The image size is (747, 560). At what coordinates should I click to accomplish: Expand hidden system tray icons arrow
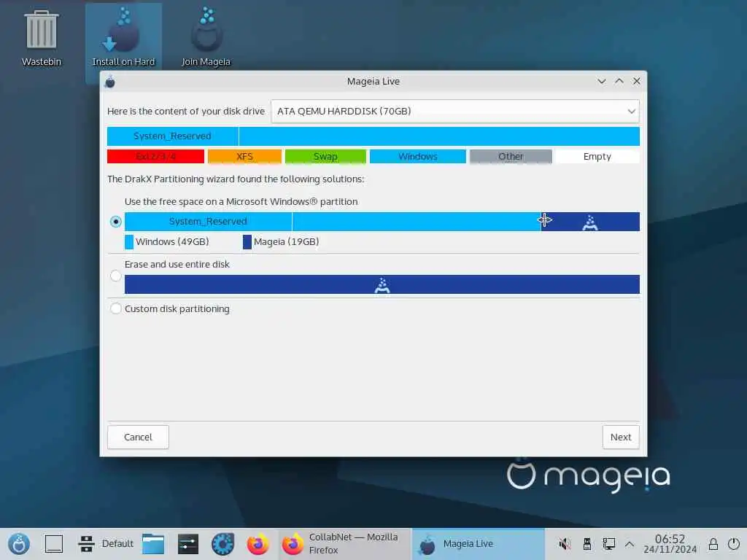pos(630,544)
